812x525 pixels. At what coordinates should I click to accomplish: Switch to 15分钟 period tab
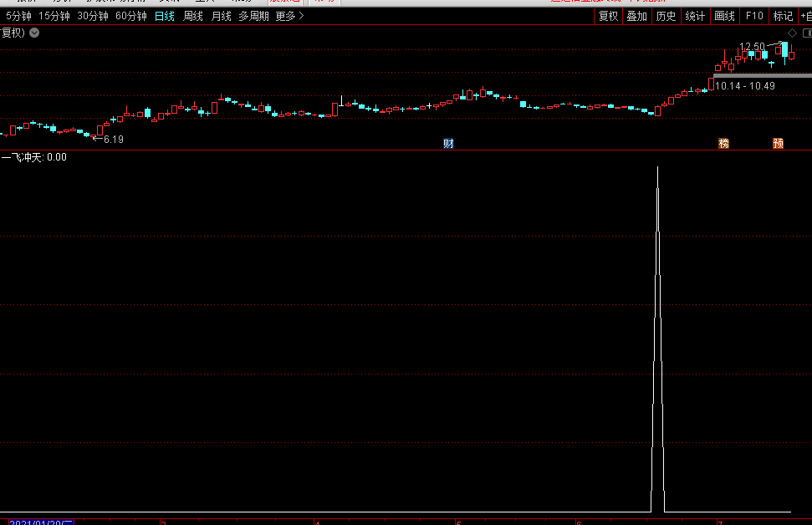pos(54,16)
